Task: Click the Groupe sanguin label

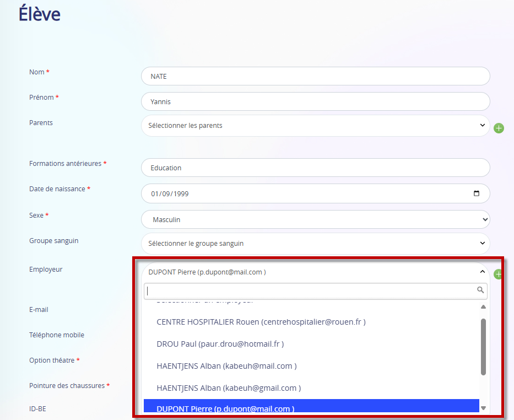Action: pos(54,241)
